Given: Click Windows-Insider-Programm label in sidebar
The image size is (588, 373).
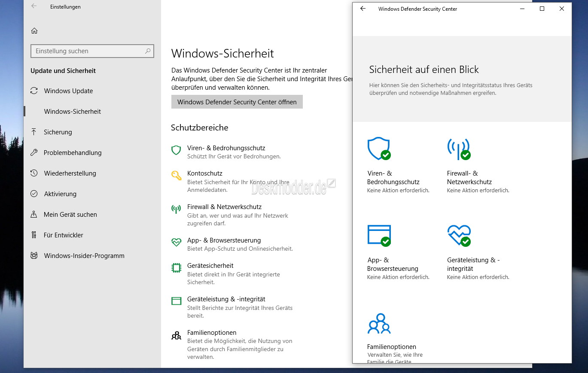Looking at the screenshot, I should pos(84,255).
